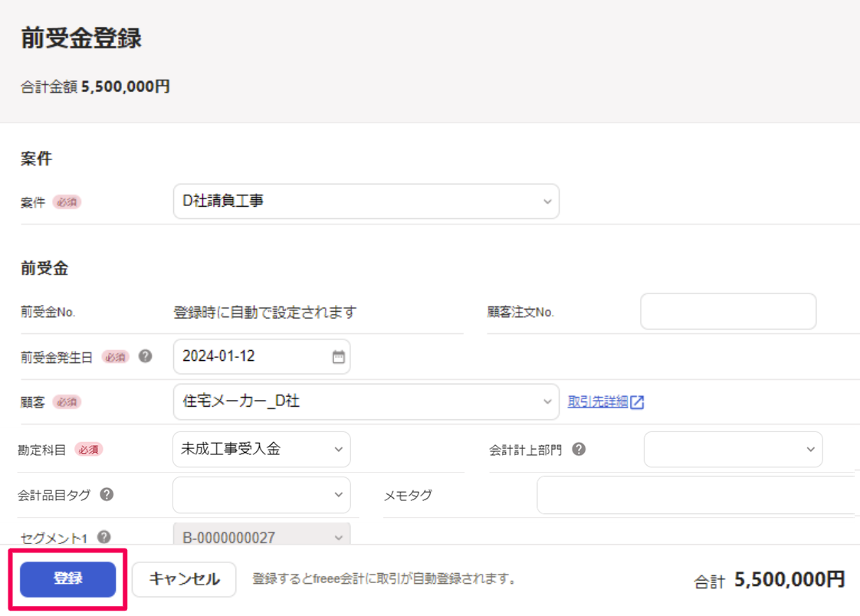860x616 pixels.
Task: Click the キャンセル button
Action: 184,579
